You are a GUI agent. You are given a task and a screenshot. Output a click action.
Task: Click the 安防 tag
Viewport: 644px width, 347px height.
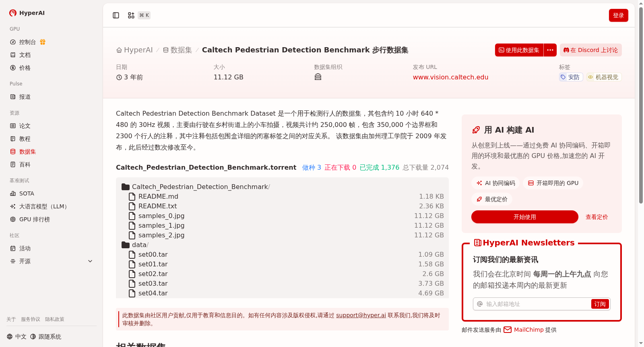[571, 77]
